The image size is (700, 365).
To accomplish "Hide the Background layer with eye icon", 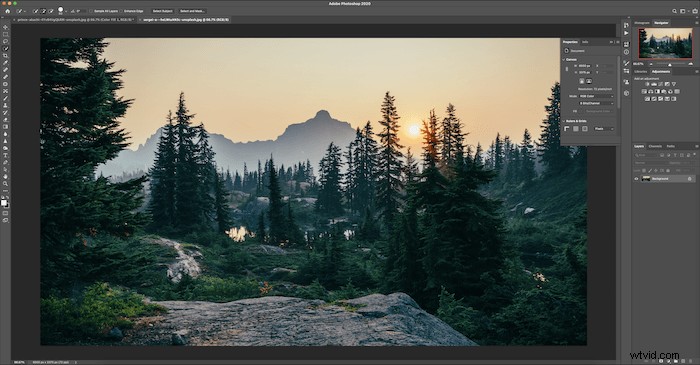I will [636, 178].
